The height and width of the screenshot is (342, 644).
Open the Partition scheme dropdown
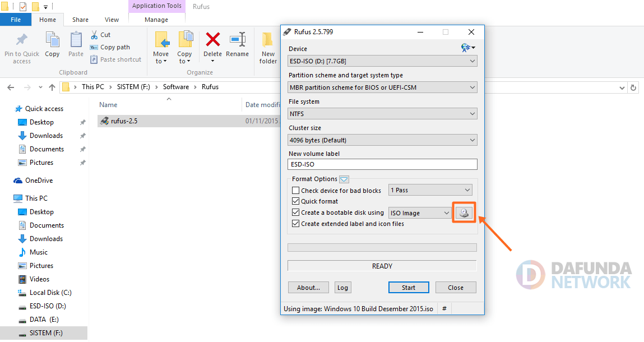(382, 87)
